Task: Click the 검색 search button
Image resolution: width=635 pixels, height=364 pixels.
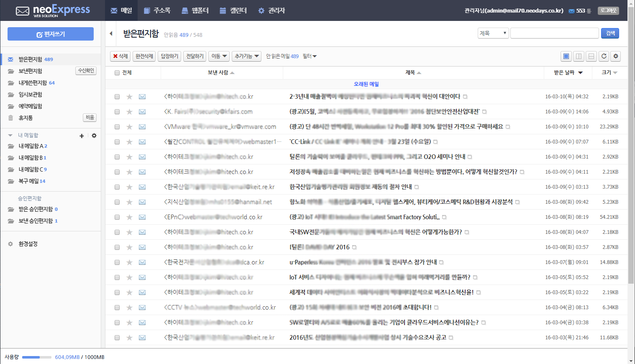Action: pyautogui.click(x=610, y=33)
